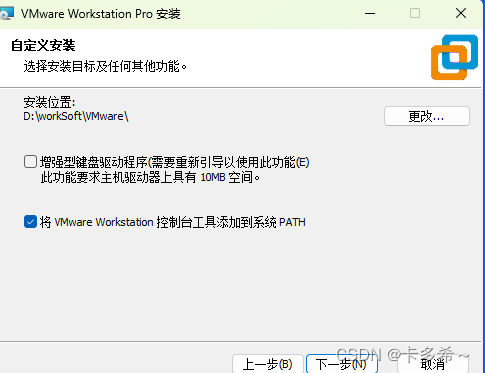Click the 安装位置: label

pos(49,102)
